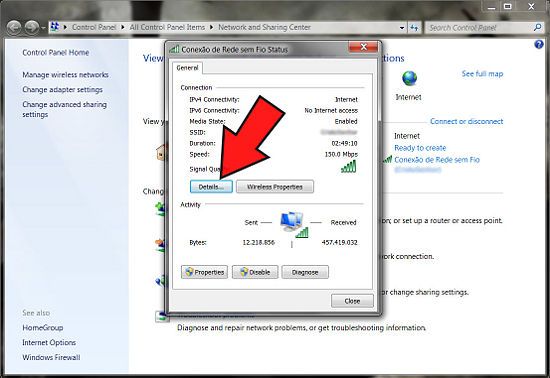Image resolution: width=550 pixels, height=378 pixels.
Task: Open Control Panel Home link
Action: 55,53
